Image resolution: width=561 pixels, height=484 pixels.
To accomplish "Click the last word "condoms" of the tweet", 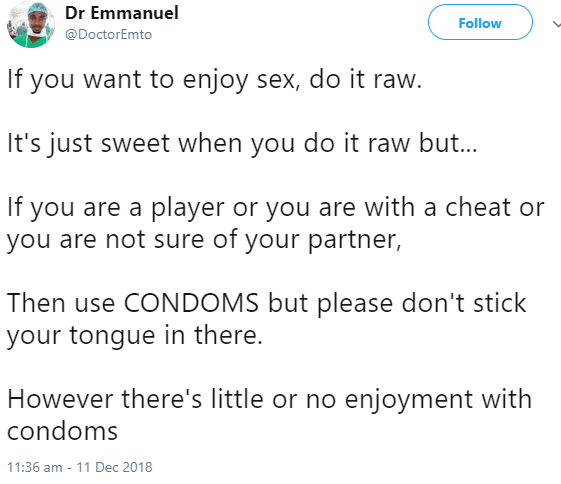I will click(x=62, y=431).
